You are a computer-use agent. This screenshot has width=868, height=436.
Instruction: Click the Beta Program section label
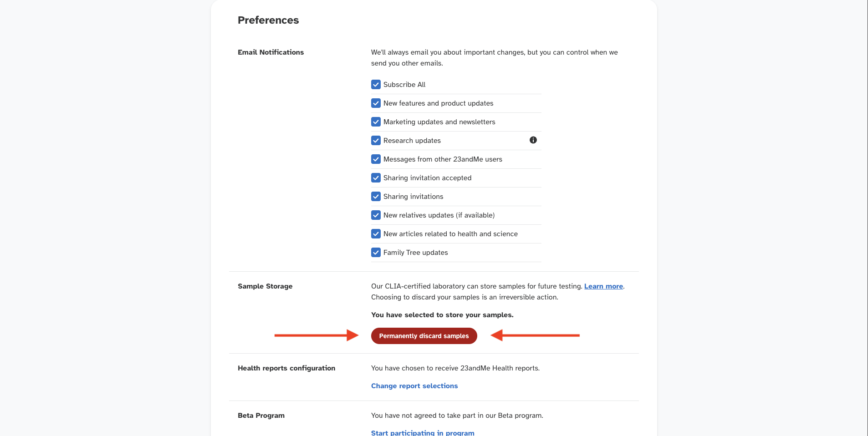click(261, 416)
